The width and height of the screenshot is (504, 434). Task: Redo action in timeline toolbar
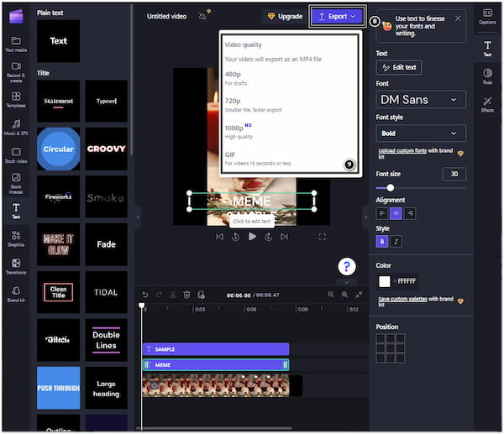click(x=159, y=295)
